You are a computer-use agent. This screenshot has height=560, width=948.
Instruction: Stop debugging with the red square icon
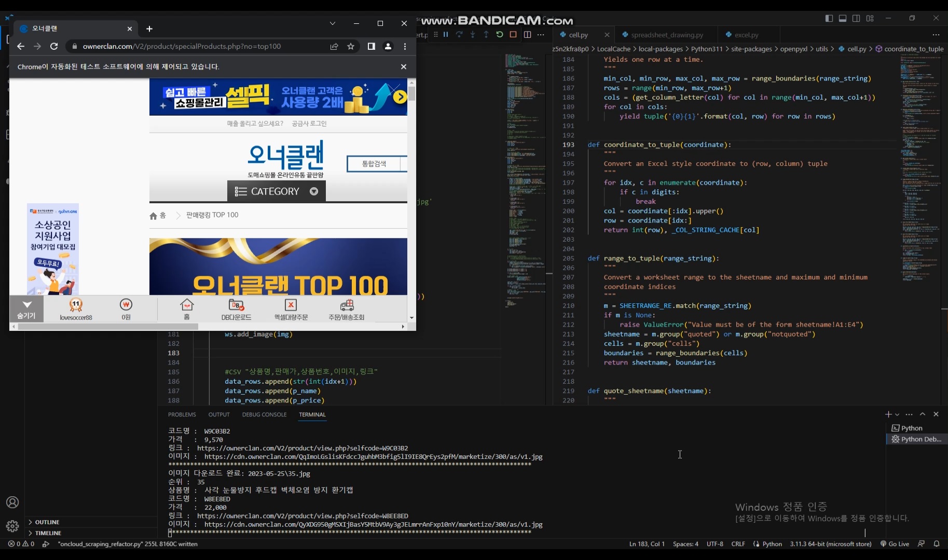click(x=513, y=35)
